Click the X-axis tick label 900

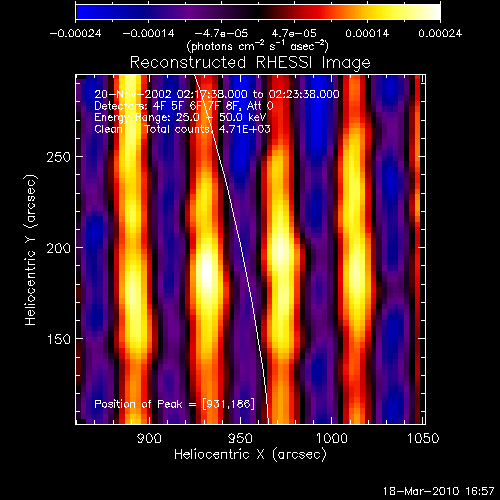coord(149,438)
